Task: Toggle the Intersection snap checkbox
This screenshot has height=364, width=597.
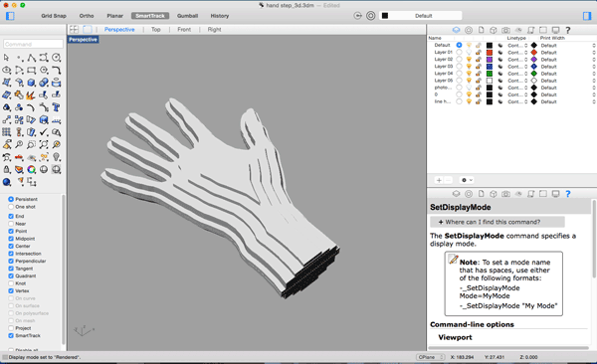Action: point(11,254)
